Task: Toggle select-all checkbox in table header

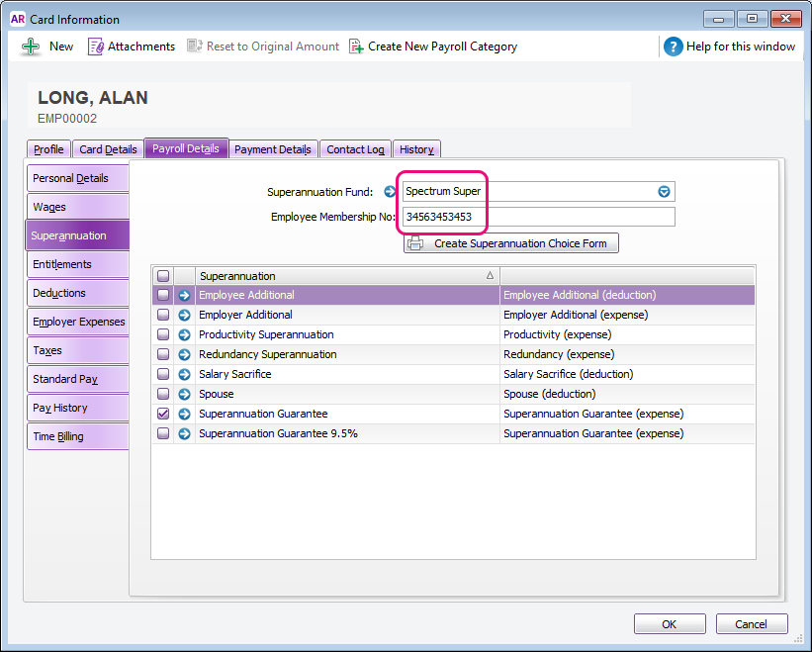Action: click(163, 276)
